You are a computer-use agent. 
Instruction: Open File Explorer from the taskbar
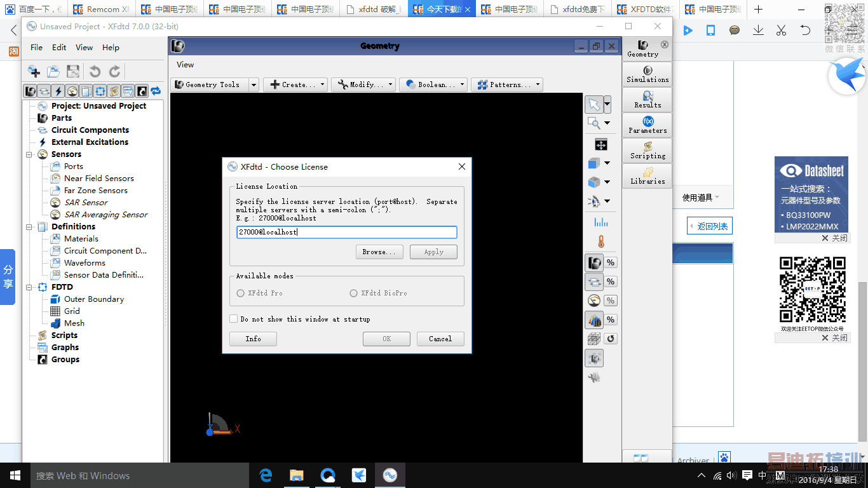tap(297, 475)
